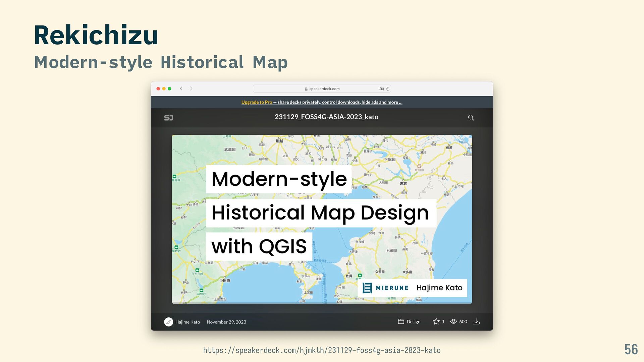
Task: Download the deck via download icon
Action: (x=476, y=321)
